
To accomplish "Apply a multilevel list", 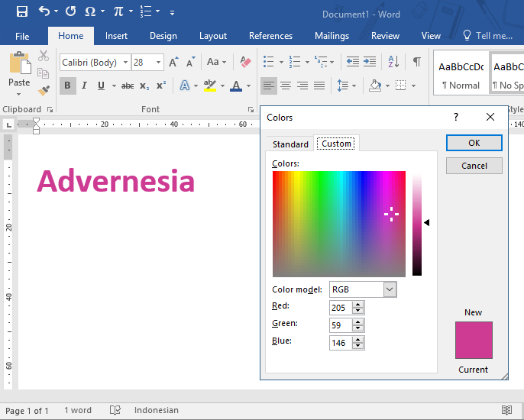I will (x=321, y=62).
